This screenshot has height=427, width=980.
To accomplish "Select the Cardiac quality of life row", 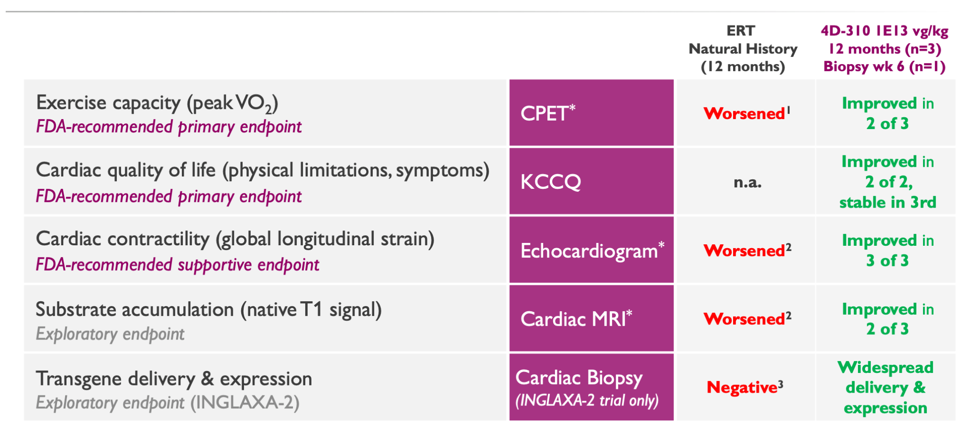I will click(262, 170).
